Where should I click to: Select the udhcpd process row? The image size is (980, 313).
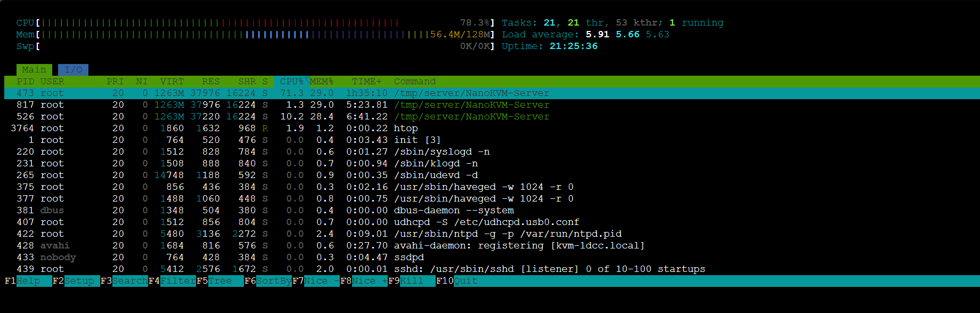(x=492, y=222)
